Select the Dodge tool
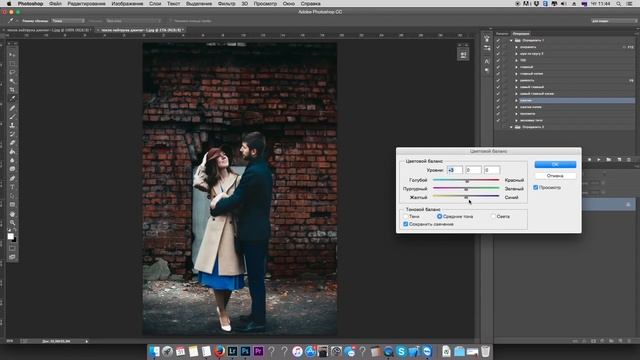The image size is (640, 360). point(12,169)
